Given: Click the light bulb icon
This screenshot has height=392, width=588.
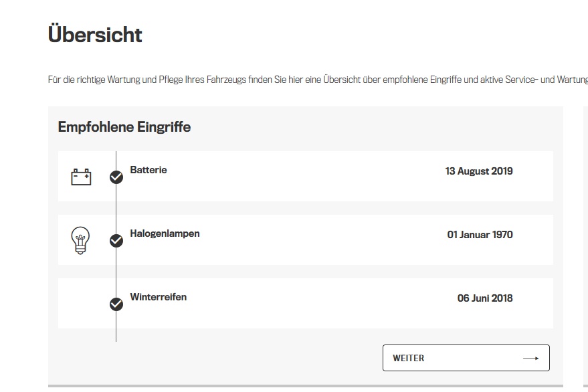Looking at the screenshot, I should point(80,240).
